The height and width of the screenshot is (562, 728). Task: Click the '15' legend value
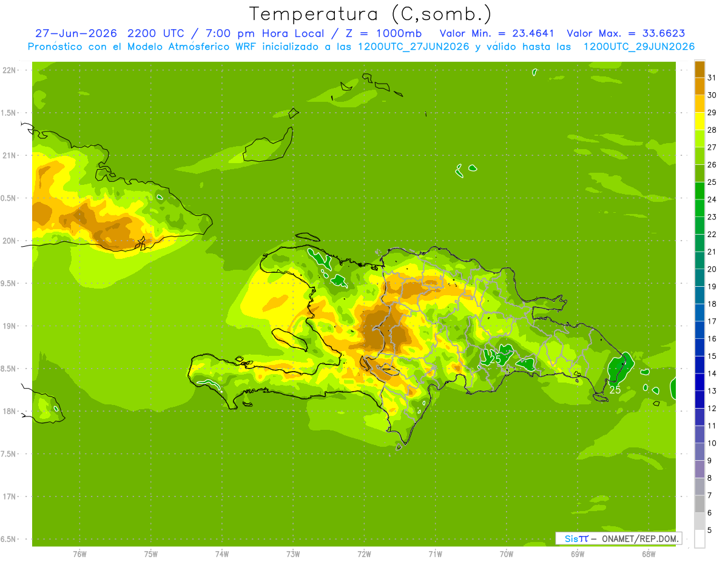[x=712, y=356]
